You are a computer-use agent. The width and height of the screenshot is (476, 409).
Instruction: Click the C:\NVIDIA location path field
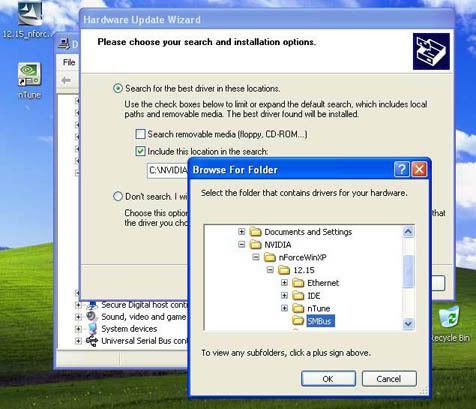(x=168, y=170)
